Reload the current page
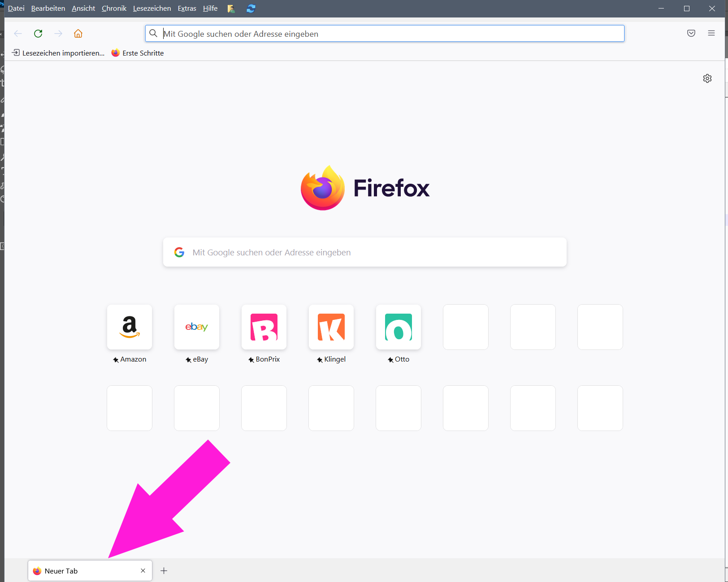 (x=38, y=34)
